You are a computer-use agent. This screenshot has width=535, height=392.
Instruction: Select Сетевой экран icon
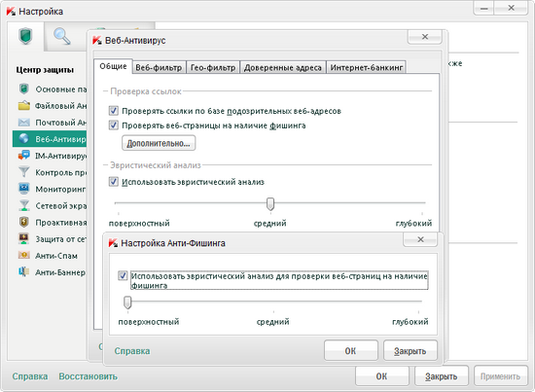click(x=23, y=205)
